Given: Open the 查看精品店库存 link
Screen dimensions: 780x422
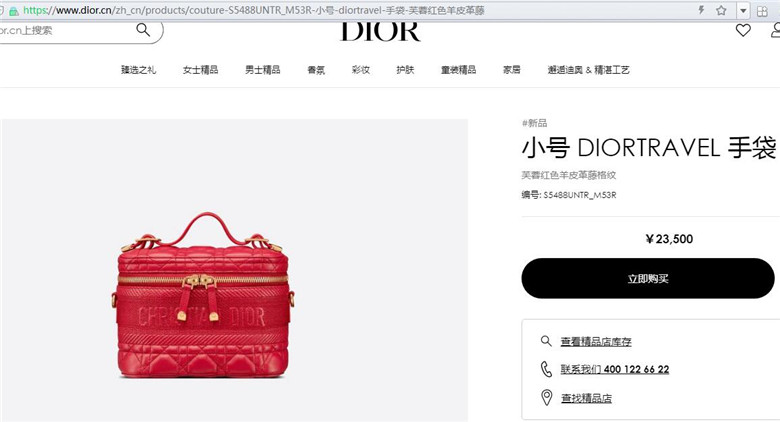Looking at the screenshot, I should tap(596, 341).
